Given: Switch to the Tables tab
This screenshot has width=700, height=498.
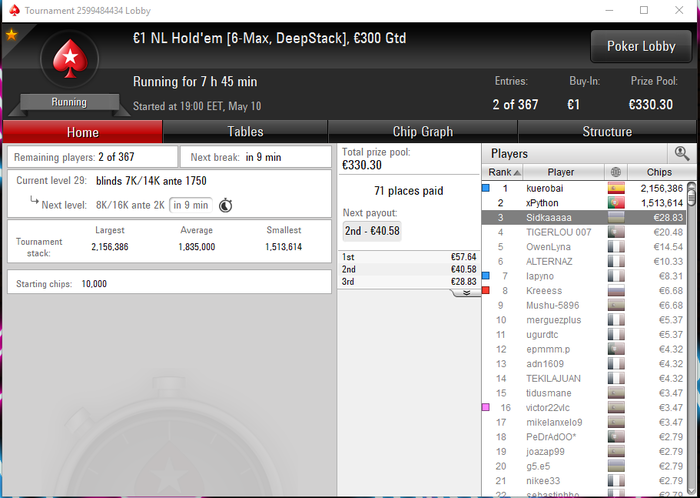Looking at the screenshot, I should point(245,132).
